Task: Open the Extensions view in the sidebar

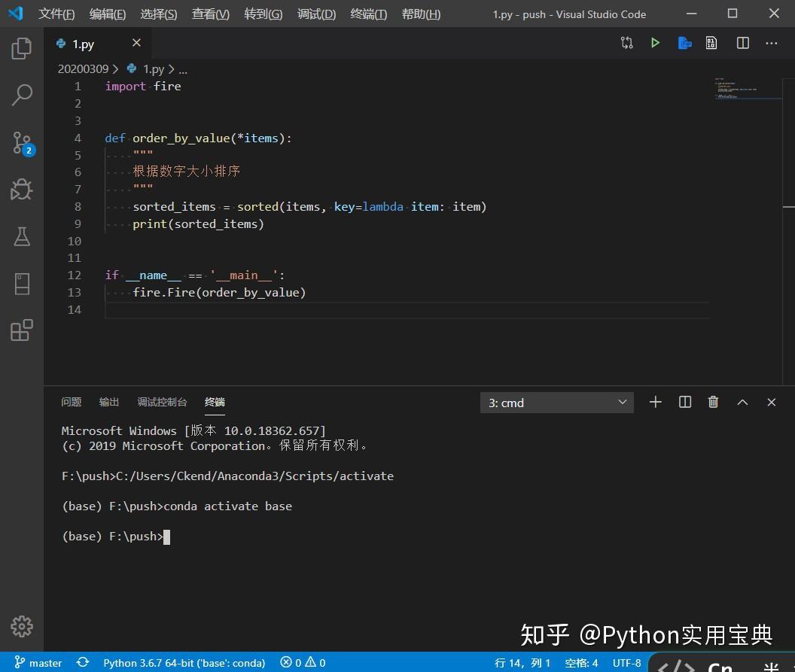Action: [x=21, y=330]
